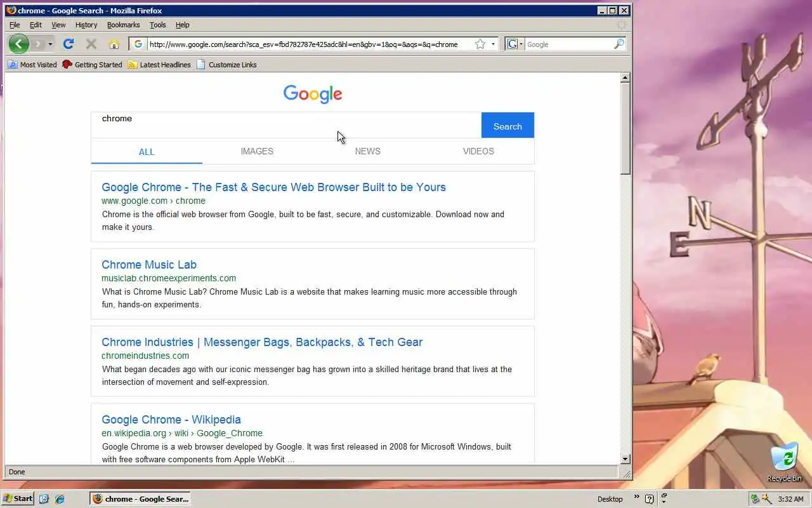This screenshot has width=812, height=508.
Task: Select the ALL results tab
Action: pyautogui.click(x=147, y=152)
